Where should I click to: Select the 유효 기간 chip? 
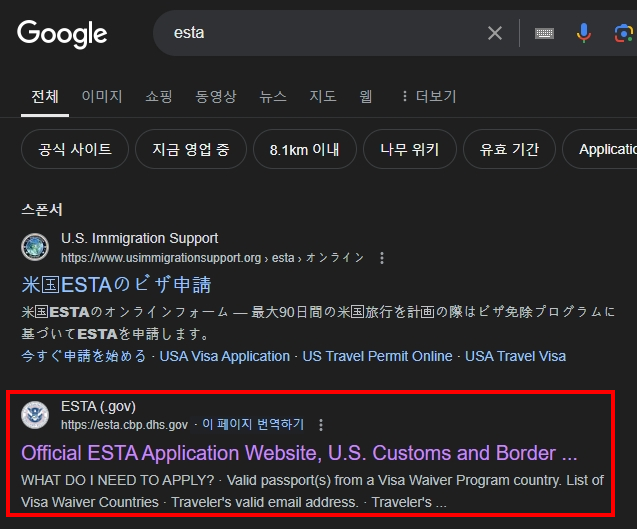(x=509, y=149)
